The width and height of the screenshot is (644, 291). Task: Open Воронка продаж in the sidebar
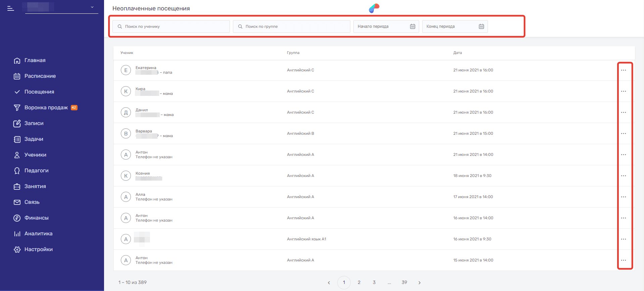tap(46, 108)
